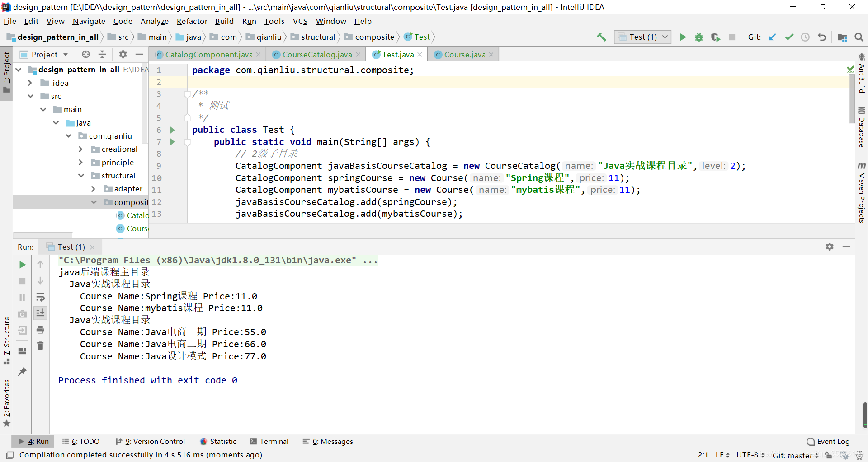
Task: Toggle soft-wrap in Run console
Action: (40, 297)
